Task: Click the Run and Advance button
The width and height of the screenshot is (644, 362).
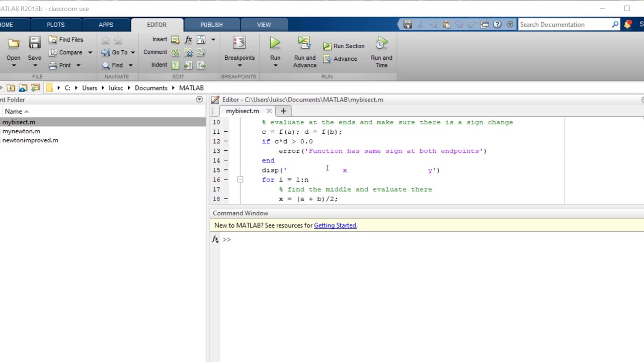Action: 305,52
